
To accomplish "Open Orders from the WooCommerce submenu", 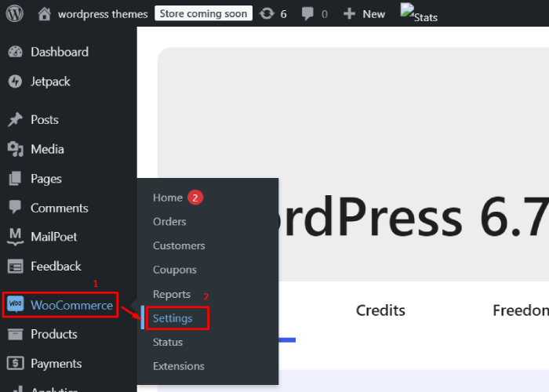I will (169, 222).
